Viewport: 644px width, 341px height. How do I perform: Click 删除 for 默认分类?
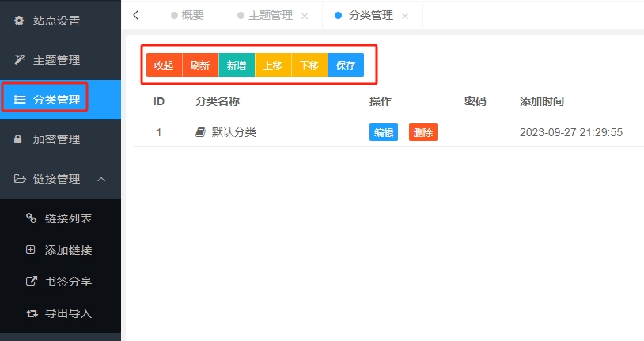423,132
